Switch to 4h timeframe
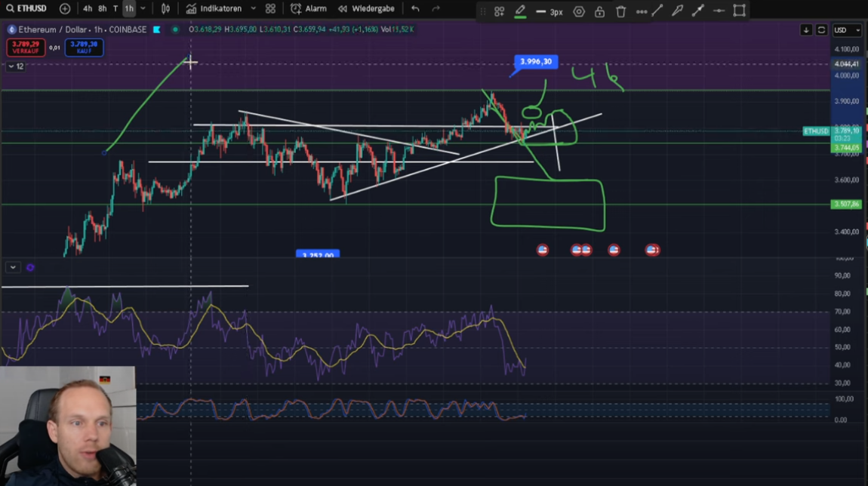 tap(88, 8)
